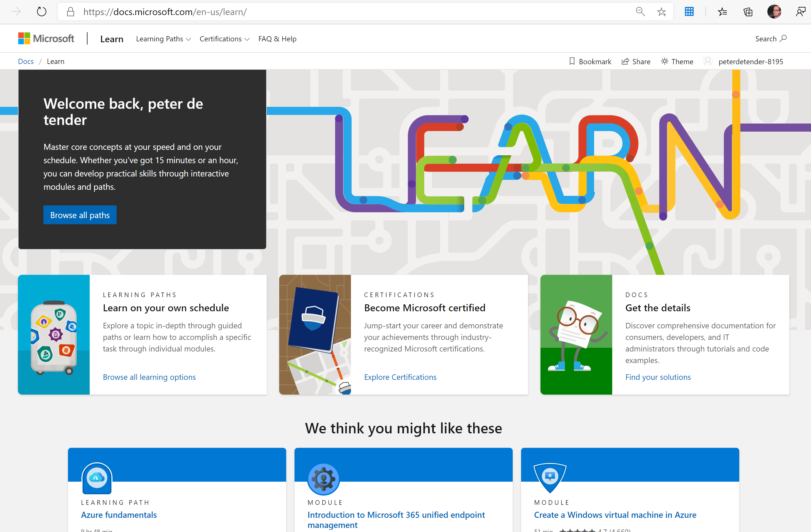Toggle favorite status using the address bar star
This screenshot has width=811, height=532.
(x=662, y=11)
